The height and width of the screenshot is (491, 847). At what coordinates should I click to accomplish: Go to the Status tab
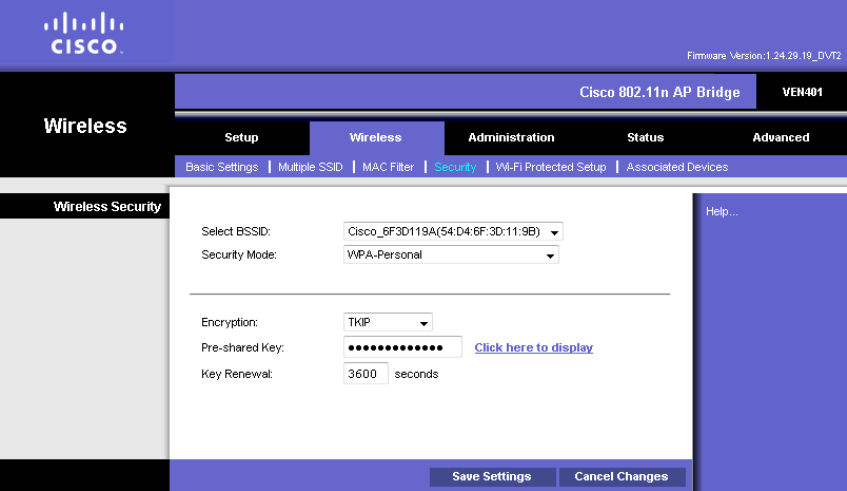(x=645, y=137)
